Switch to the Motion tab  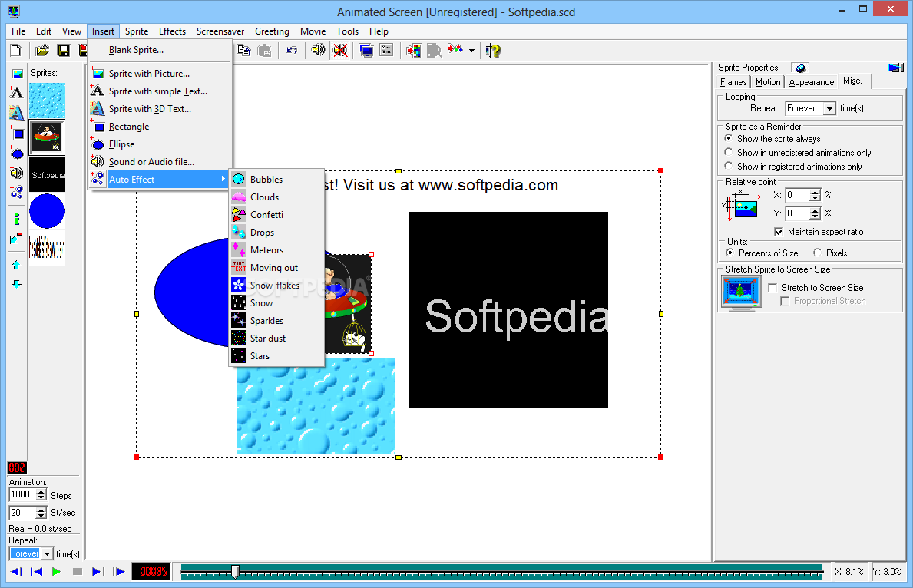tap(767, 82)
